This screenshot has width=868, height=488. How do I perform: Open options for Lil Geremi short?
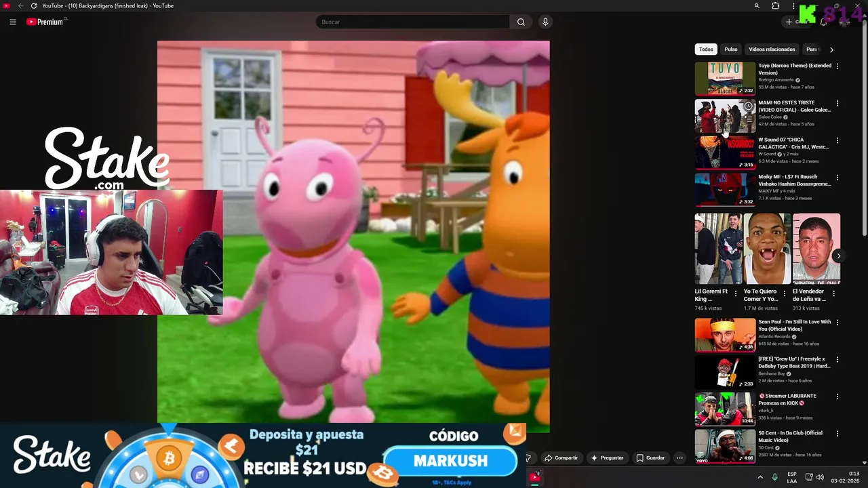coord(736,294)
